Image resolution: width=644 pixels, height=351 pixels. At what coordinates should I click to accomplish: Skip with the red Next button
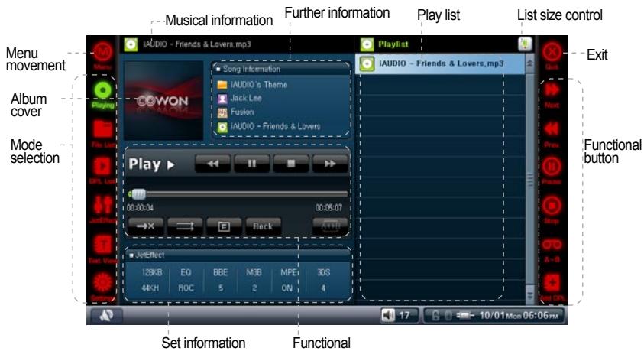coord(552,90)
